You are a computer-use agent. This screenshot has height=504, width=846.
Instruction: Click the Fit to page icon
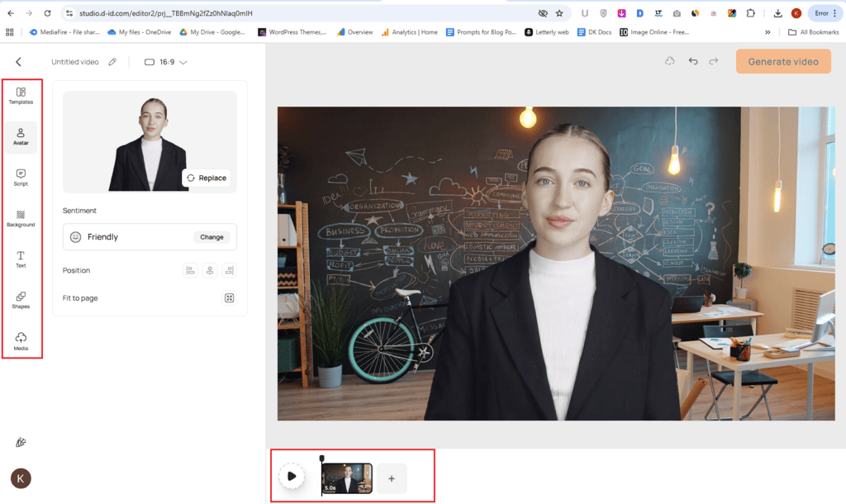point(230,298)
